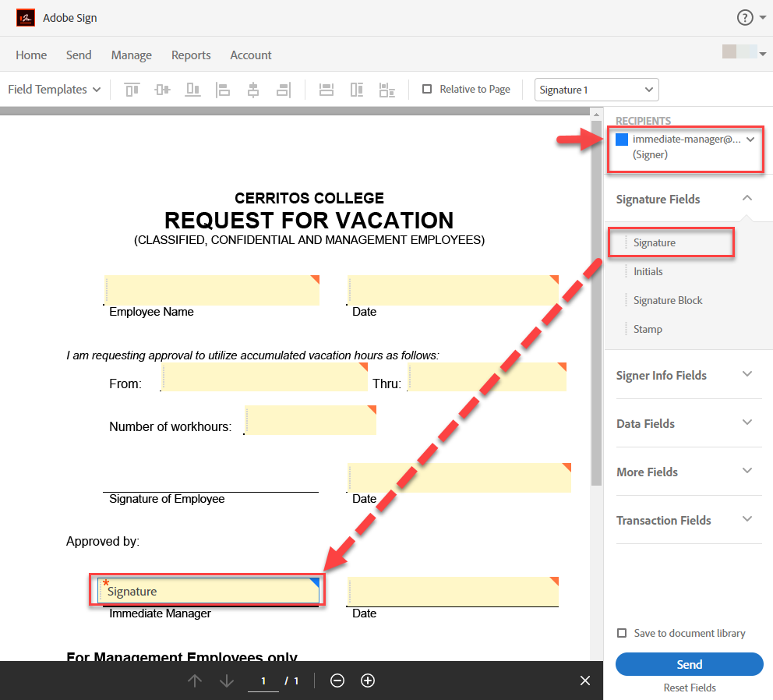Image resolution: width=773 pixels, height=700 pixels.
Task: Expand the immediate-manager recipient chevron
Action: pos(750,139)
